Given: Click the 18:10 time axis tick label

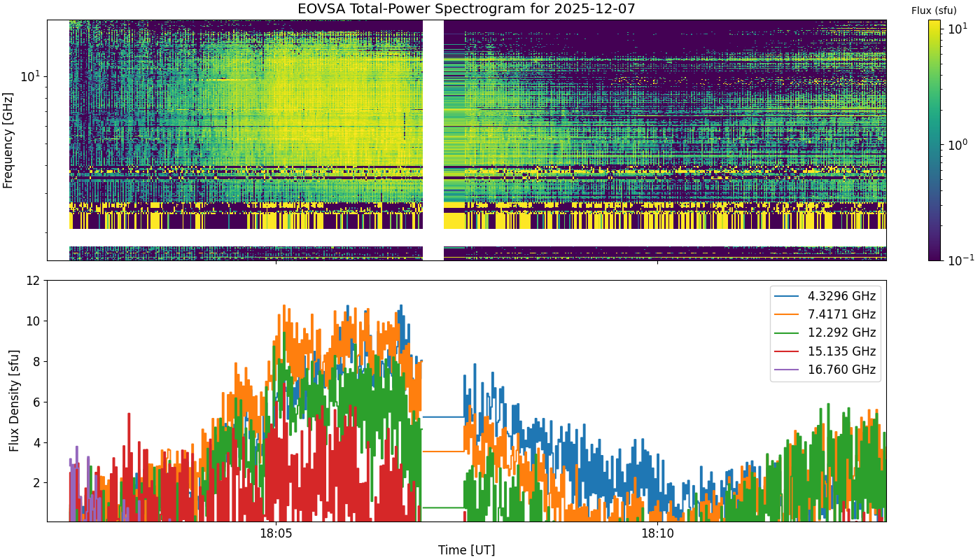Looking at the screenshot, I should (x=658, y=534).
